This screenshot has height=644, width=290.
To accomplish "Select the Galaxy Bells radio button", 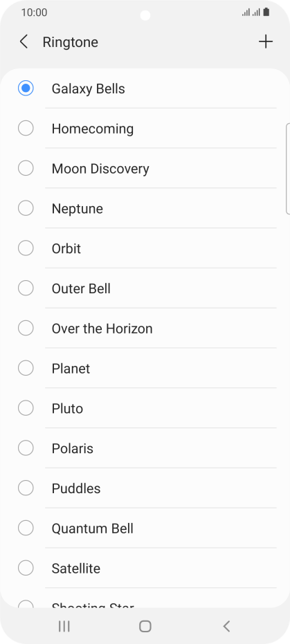I will click(x=26, y=89).
